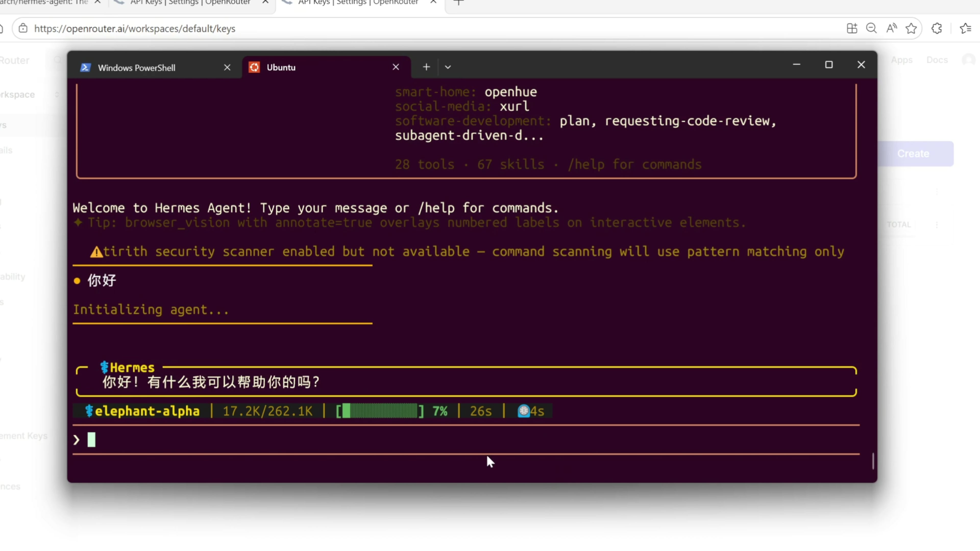Open the favorites list icon
The width and height of the screenshot is (980, 551).
(x=965, y=29)
